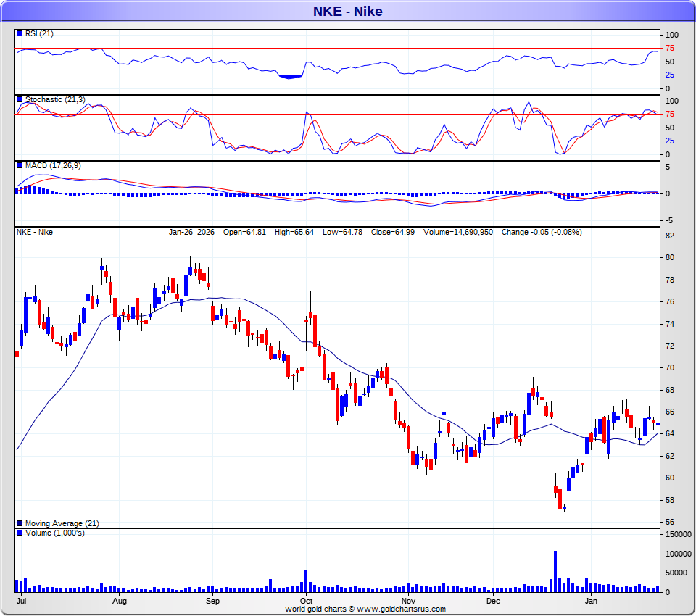Select the Jul label on the time axis
This screenshot has height=616, width=696.
(22, 601)
